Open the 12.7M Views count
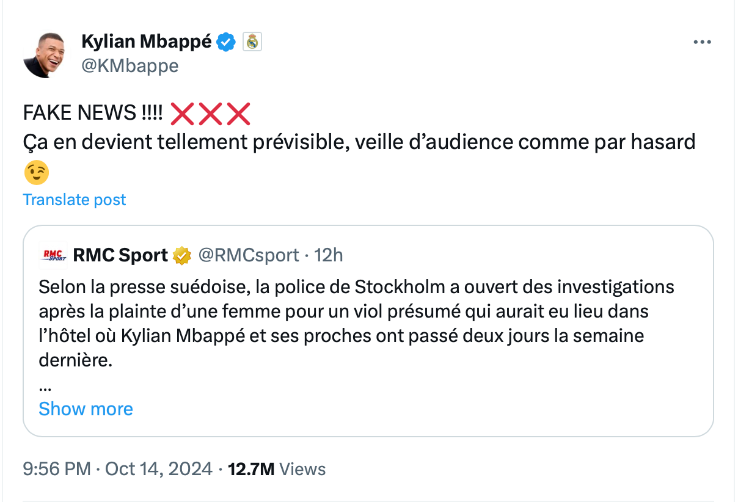The width and height of the screenshot is (738, 502). 276,468
